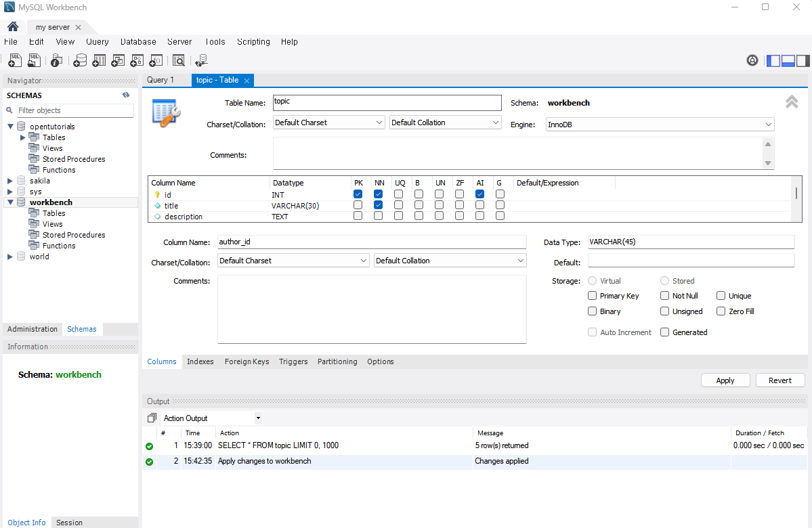
Task: Switch to the Query 1 tab
Action: (x=161, y=80)
